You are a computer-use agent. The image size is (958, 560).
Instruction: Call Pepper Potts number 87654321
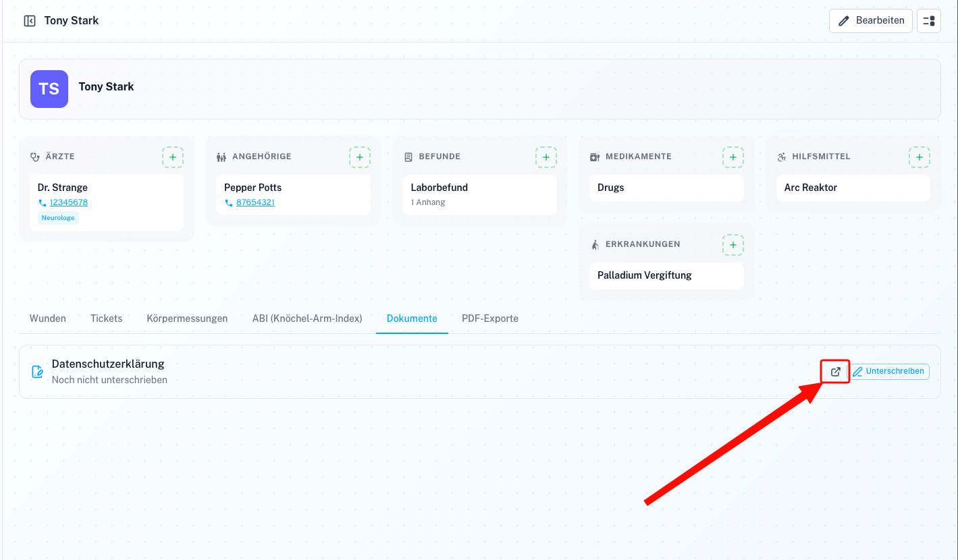pos(255,202)
